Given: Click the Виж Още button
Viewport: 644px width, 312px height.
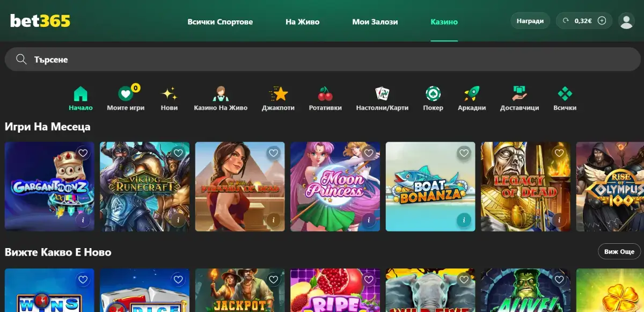Looking at the screenshot, I should 619,251.
